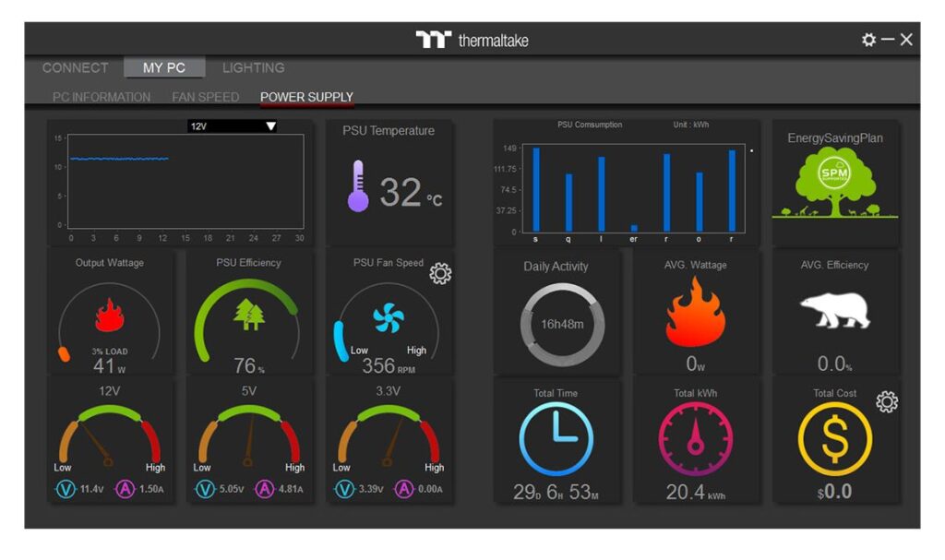945x560 pixels.
Task: Click the 0.0% average efficiency value
Action: coord(834,363)
